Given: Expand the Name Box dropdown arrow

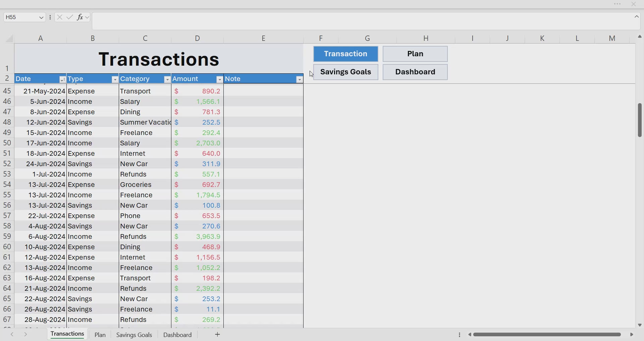Looking at the screenshot, I should pos(41,17).
